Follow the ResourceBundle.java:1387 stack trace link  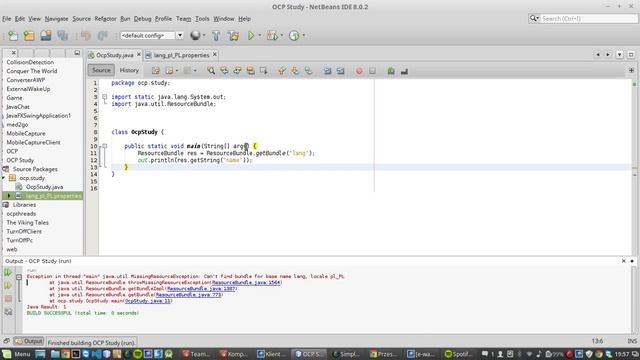[x=201, y=289]
